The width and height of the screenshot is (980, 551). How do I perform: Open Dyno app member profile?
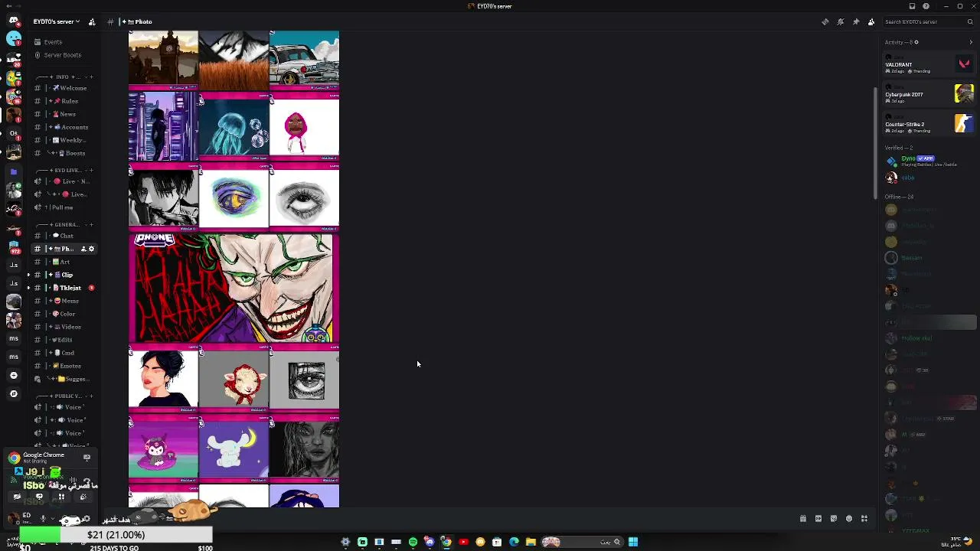[x=928, y=161]
